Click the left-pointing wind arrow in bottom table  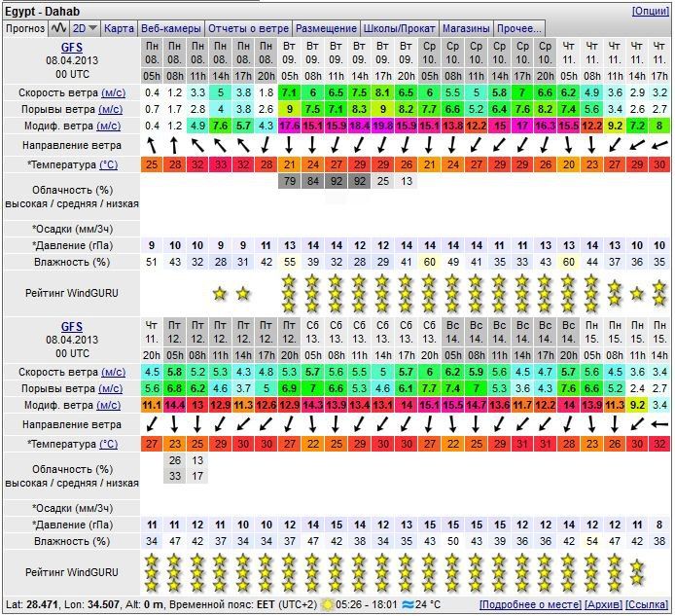(x=660, y=425)
